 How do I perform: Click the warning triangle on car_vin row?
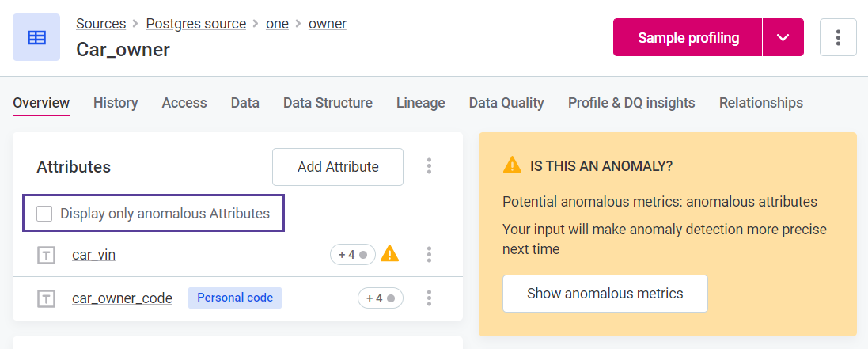click(x=390, y=254)
